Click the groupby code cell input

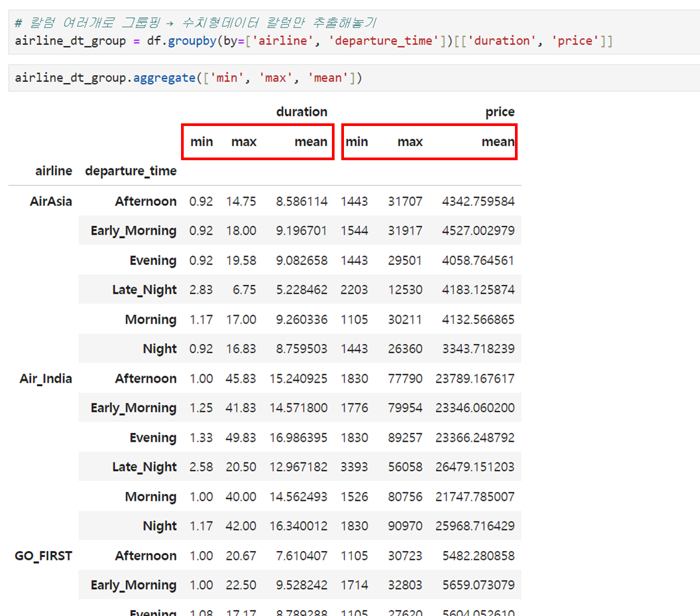click(354, 32)
